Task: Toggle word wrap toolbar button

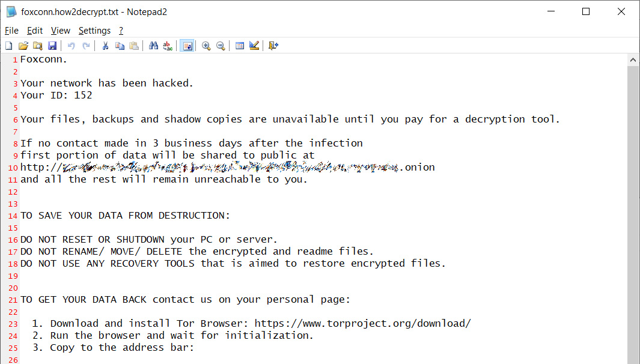Action: [x=187, y=46]
